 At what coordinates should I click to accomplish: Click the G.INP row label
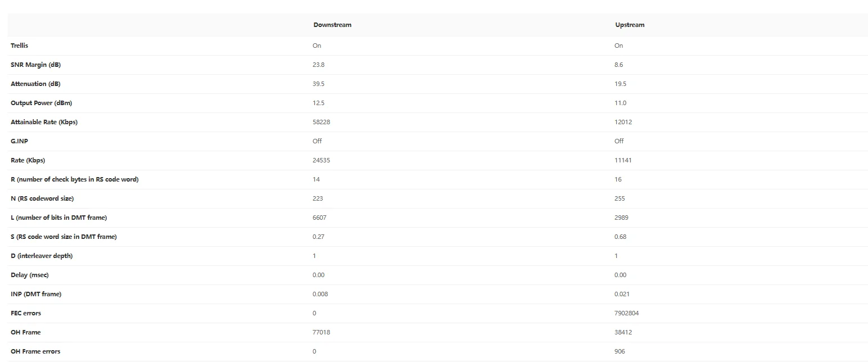point(19,141)
